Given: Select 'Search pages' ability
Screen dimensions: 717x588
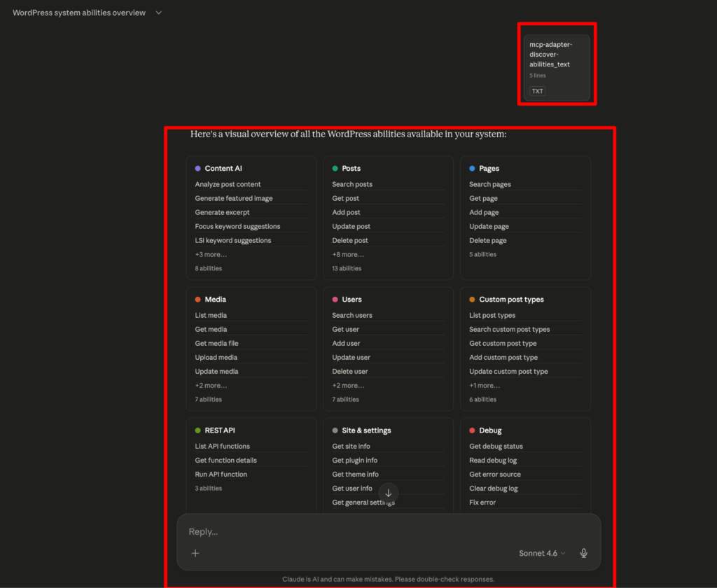Looking at the screenshot, I should [x=489, y=184].
